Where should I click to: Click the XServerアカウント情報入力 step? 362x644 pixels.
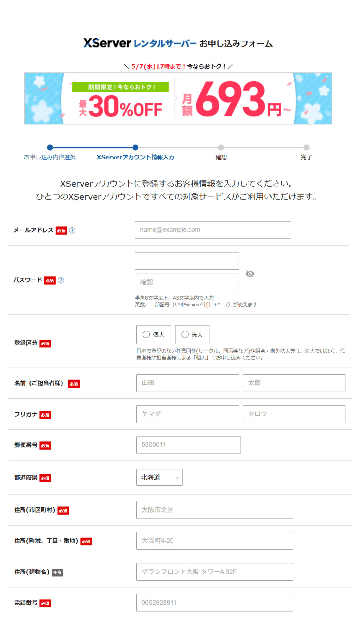[x=135, y=157]
